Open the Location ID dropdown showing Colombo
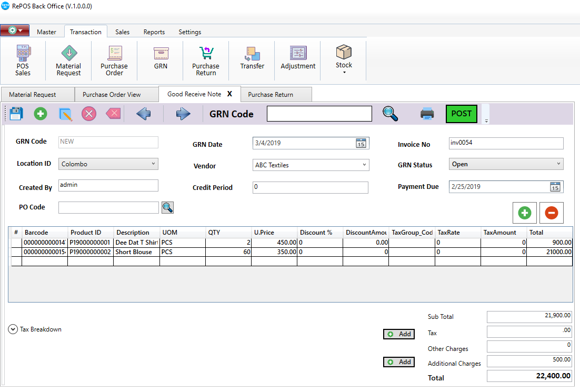 [108, 164]
